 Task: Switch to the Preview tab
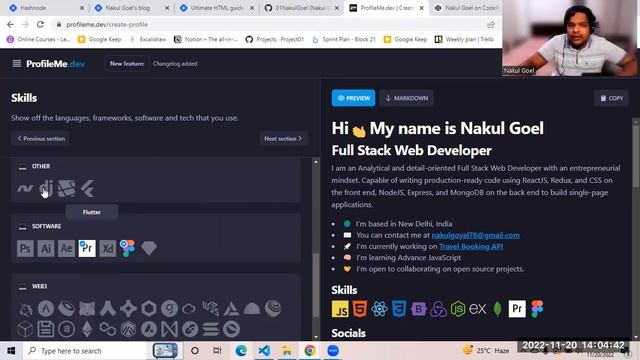click(353, 98)
